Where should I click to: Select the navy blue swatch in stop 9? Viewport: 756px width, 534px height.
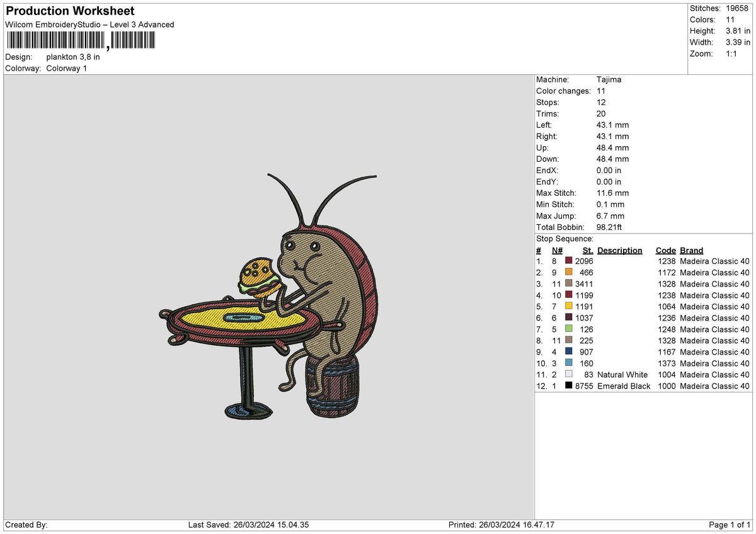569,351
